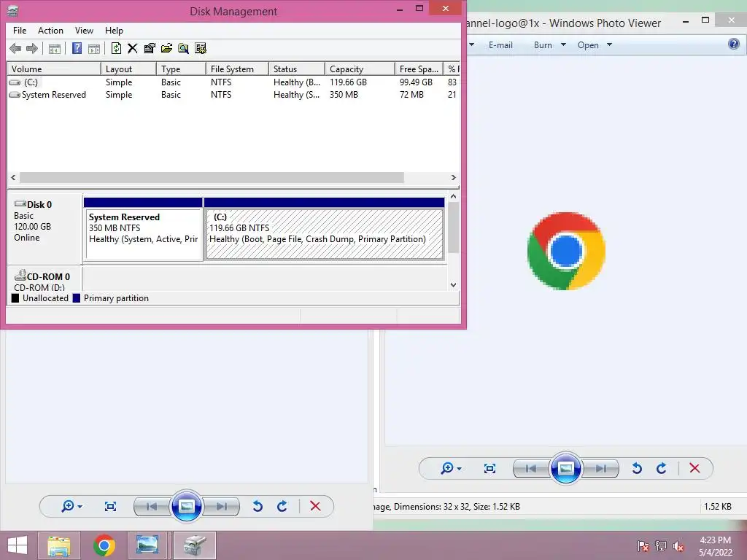Screen dimensions: 747x560
Task: Click the right arrow of volume list scrollbar
Action: [x=454, y=178]
